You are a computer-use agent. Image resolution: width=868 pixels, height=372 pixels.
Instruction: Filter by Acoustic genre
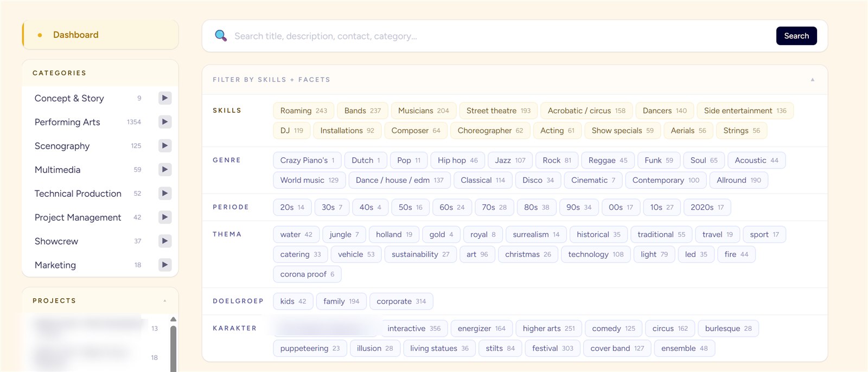pos(757,161)
